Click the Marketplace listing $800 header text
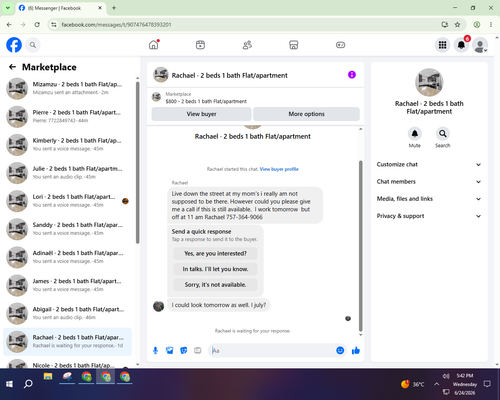 click(x=206, y=101)
